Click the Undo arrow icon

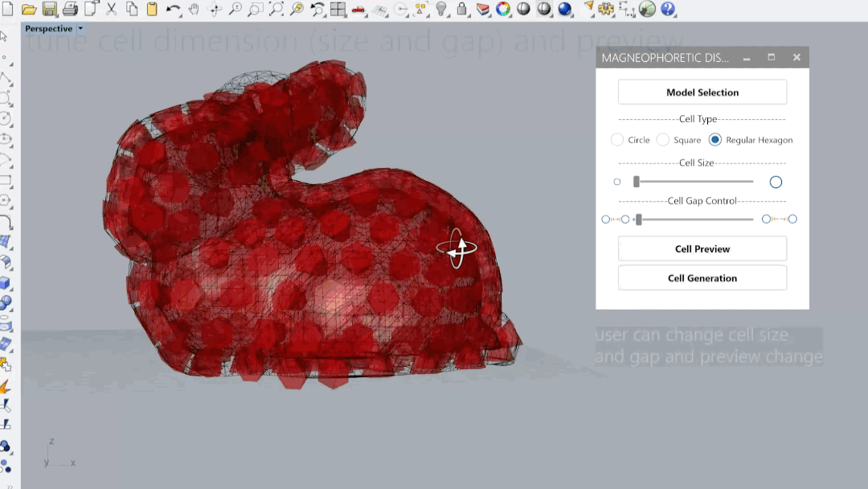pos(173,10)
